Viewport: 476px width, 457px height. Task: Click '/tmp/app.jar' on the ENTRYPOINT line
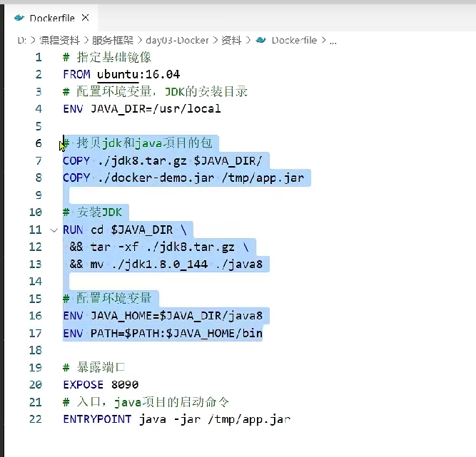(249, 419)
